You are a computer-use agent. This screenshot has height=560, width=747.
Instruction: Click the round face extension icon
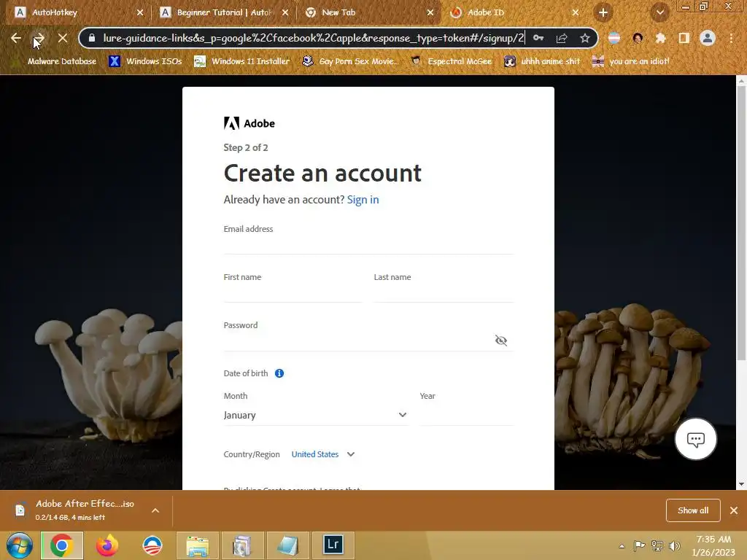pyautogui.click(x=638, y=38)
